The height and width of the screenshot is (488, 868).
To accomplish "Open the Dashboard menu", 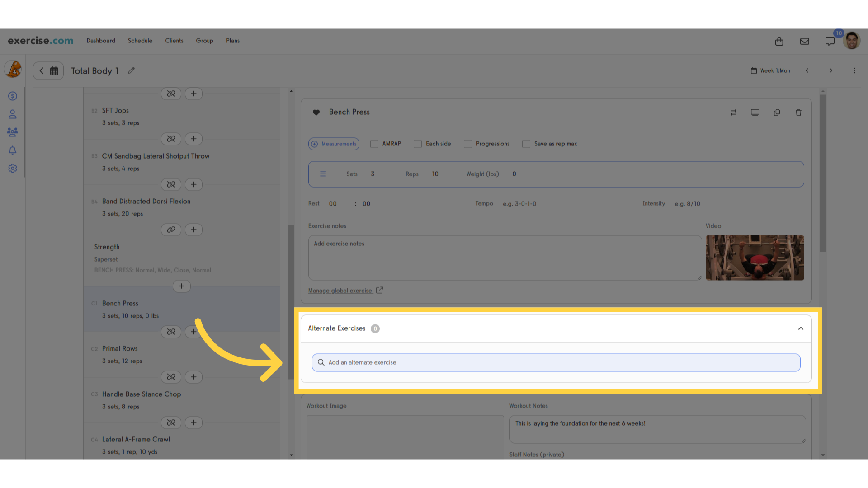I will pos(101,41).
